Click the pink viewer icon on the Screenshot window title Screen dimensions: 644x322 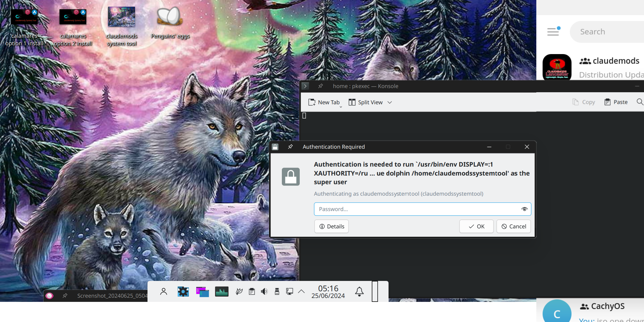pyautogui.click(x=49, y=296)
